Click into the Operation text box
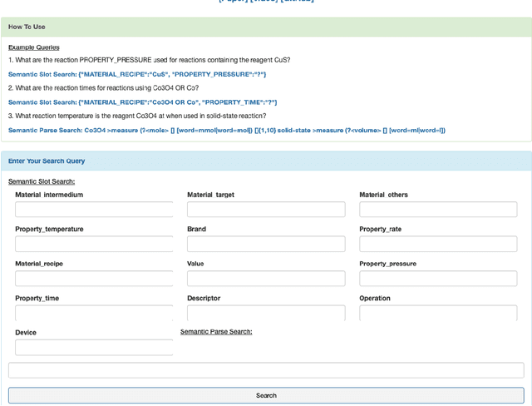Screen dimensions: 532x406 coord(438,313)
